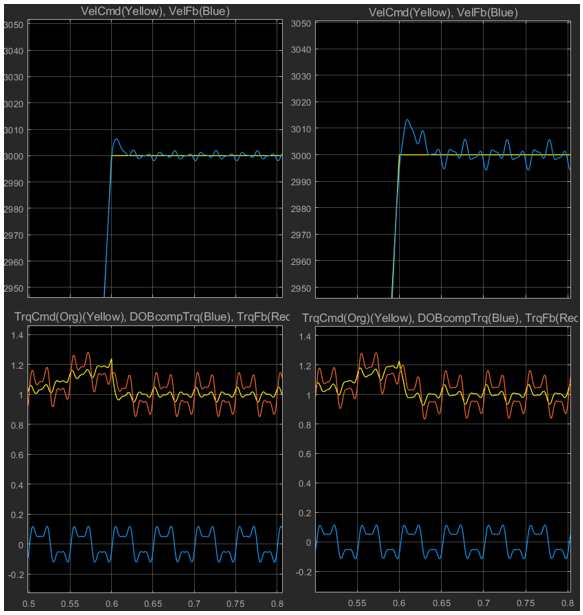
Task: Click the 0.8 tick label on the left torque plot's Y axis
Action: [17, 425]
